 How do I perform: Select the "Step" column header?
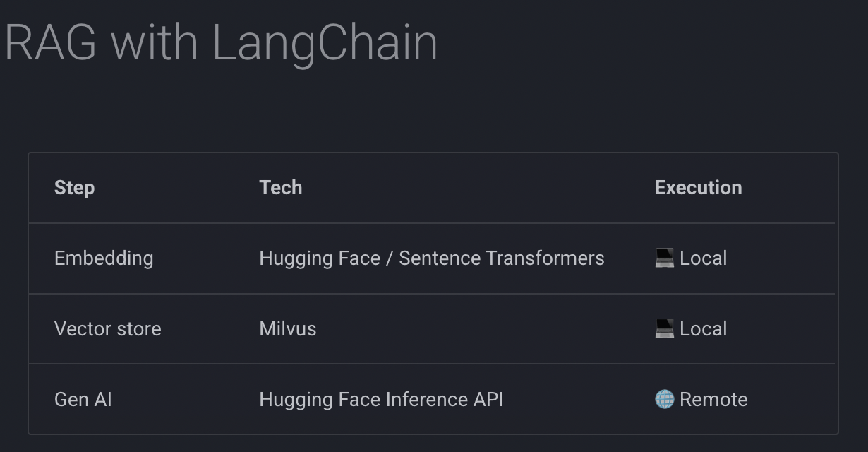coord(74,188)
